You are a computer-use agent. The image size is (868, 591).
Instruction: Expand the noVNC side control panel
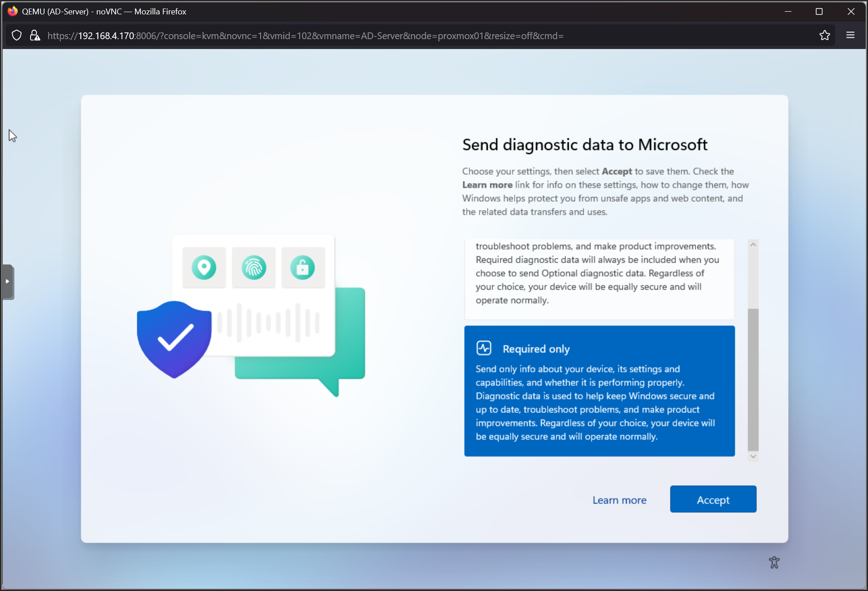point(8,282)
